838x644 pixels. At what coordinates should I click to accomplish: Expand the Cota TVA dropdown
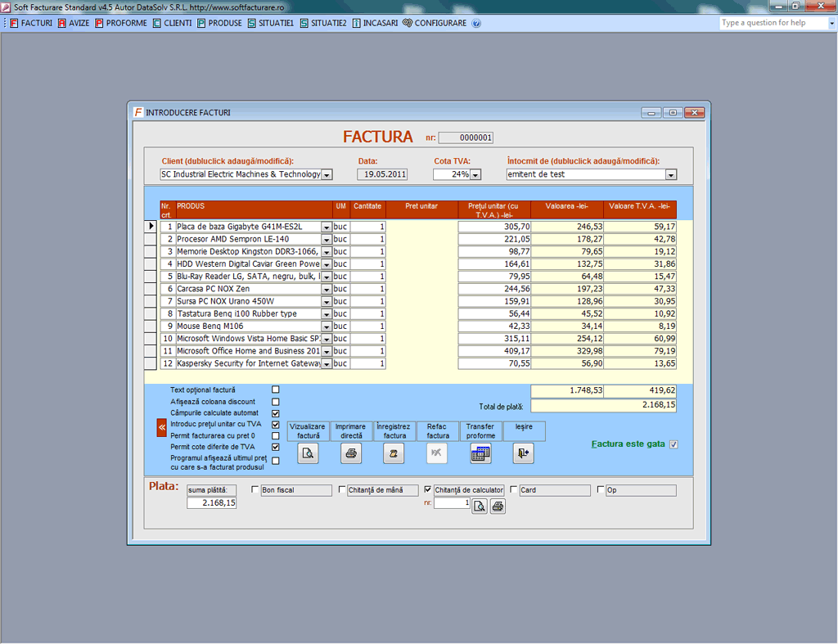475,175
